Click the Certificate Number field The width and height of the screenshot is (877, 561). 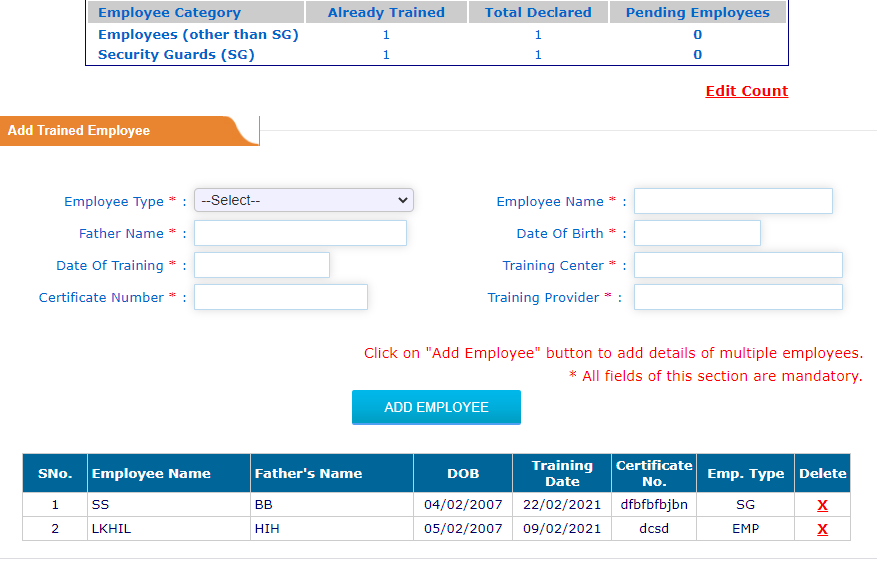(281, 297)
